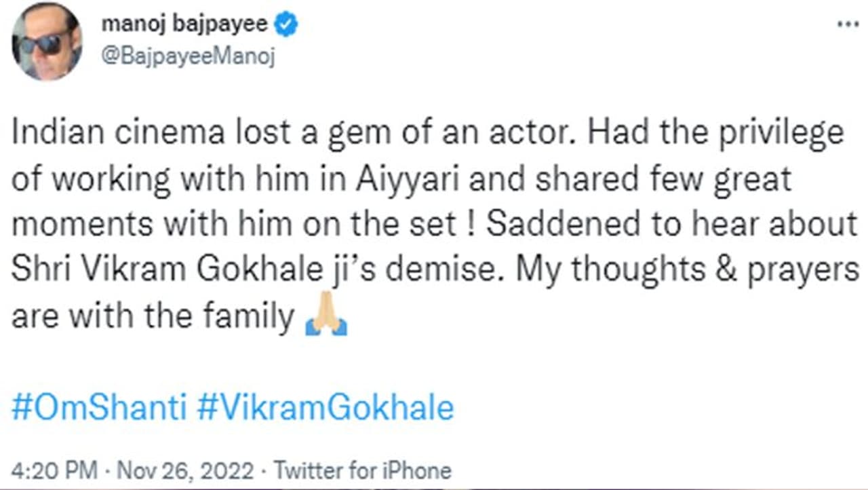Click the phrase moments with him on the set
Image resolution: width=868 pixels, height=490 pixels.
233,225
